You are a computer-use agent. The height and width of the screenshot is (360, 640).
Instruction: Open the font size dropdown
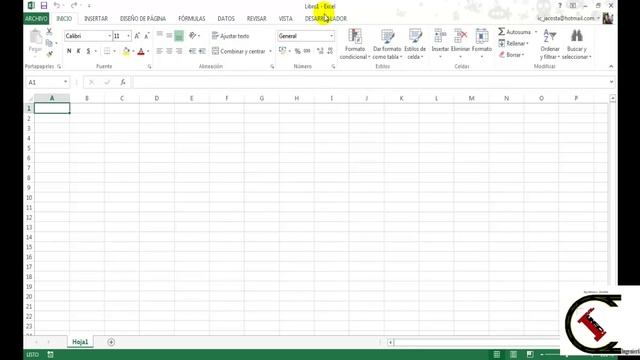point(128,36)
